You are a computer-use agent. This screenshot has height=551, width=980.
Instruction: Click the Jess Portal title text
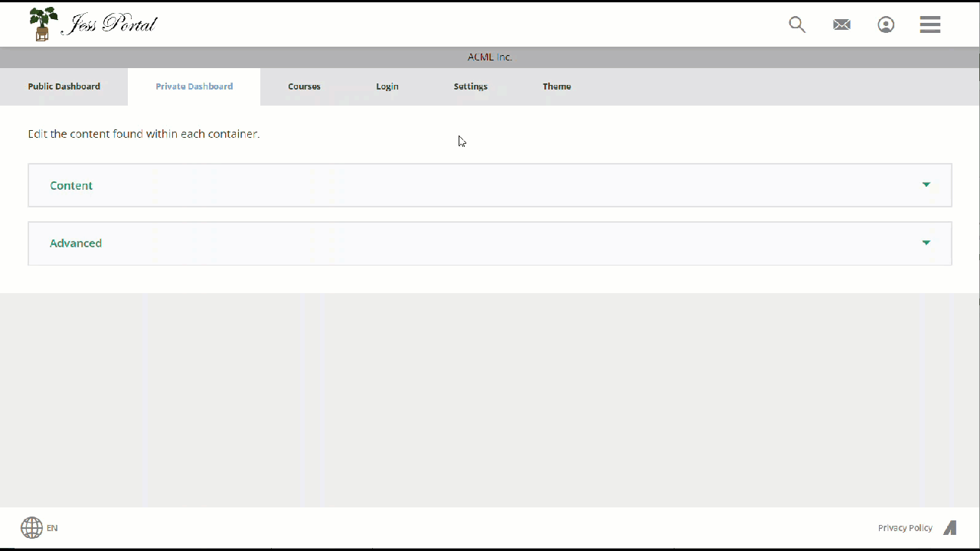point(109,24)
